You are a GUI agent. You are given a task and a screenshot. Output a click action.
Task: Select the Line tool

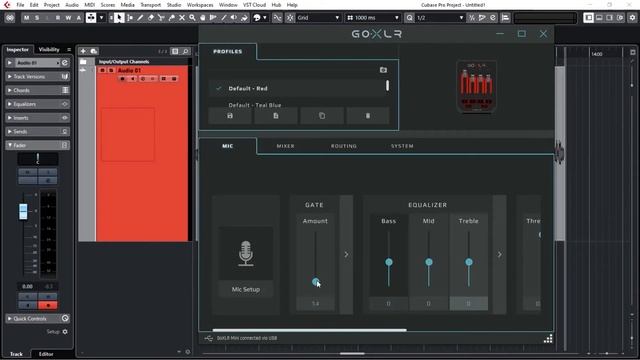pyautogui.click(x=224, y=18)
